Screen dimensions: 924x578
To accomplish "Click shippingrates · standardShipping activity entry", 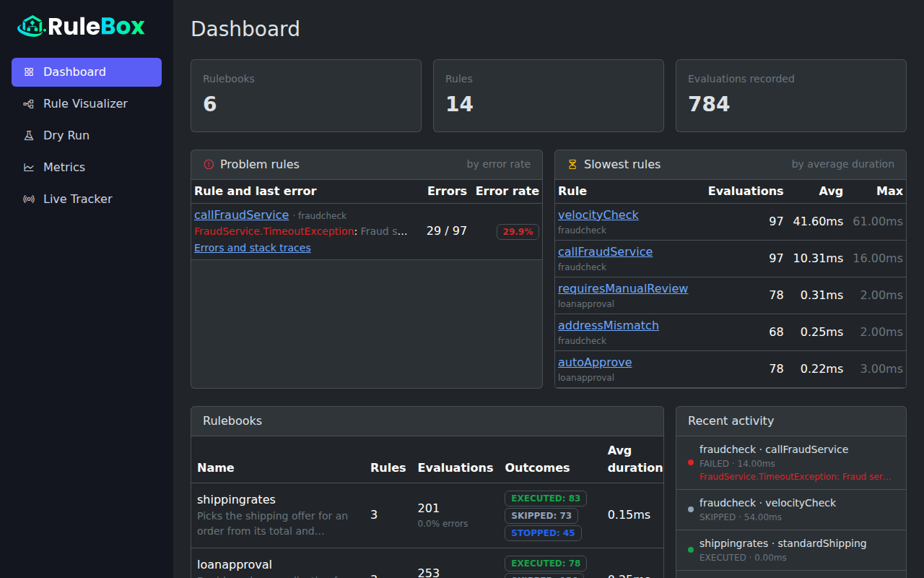I will point(791,550).
